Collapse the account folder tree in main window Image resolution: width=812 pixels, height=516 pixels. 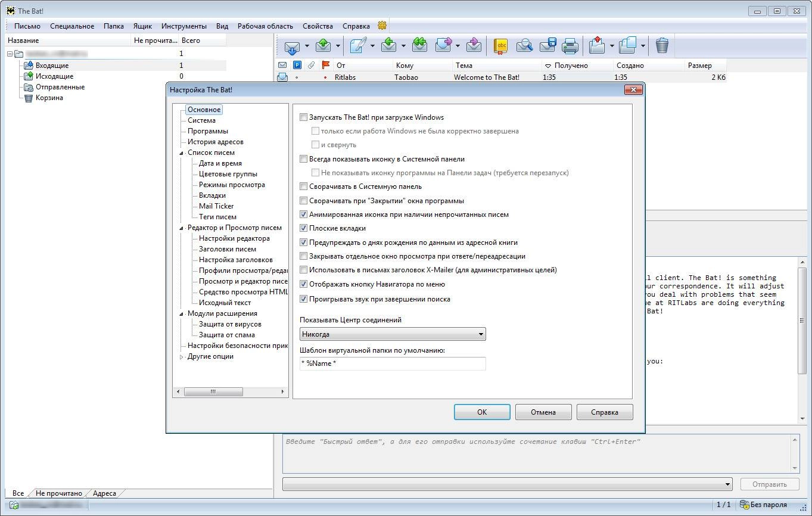point(10,54)
